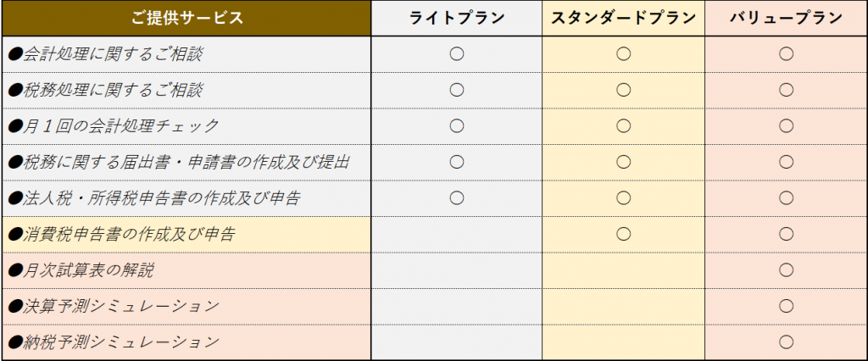Select the バリュープラン column header
The height and width of the screenshot is (361, 868).
tap(786, 19)
